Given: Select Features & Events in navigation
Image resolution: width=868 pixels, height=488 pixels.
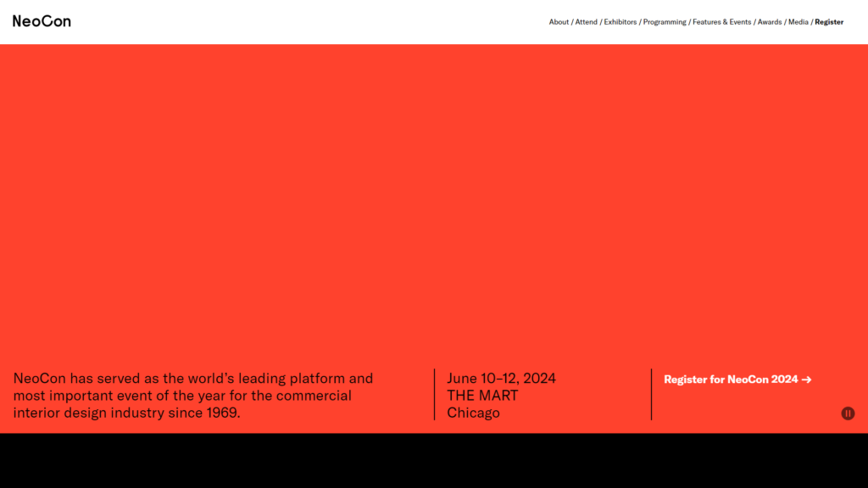Looking at the screenshot, I should (722, 22).
